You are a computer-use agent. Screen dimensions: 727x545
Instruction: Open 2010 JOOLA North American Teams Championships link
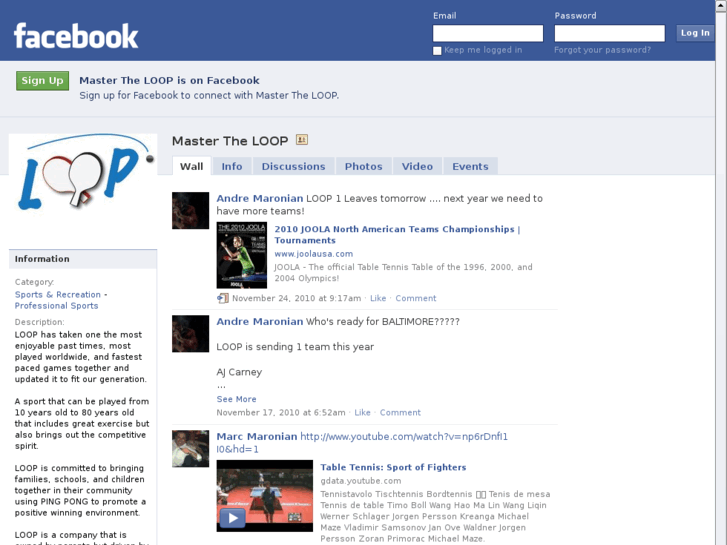[x=397, y=234]
